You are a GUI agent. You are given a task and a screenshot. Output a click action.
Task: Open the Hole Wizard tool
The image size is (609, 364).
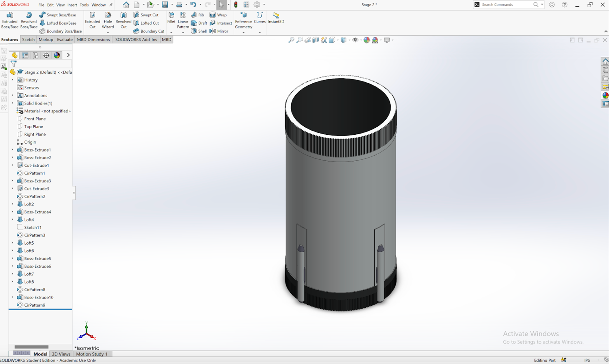point(108,20)
